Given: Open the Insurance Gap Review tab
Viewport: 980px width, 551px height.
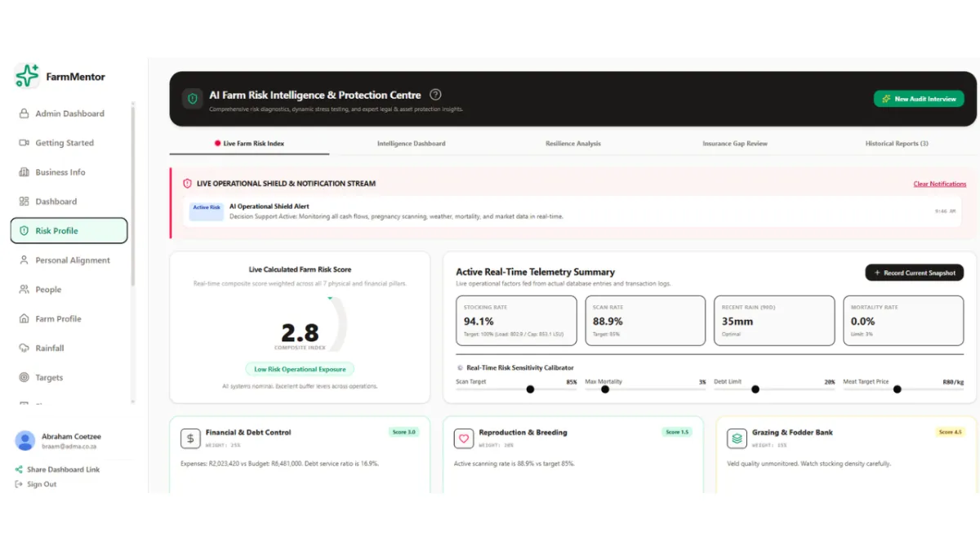Looking at the screenshot, I should click(735, 144).
